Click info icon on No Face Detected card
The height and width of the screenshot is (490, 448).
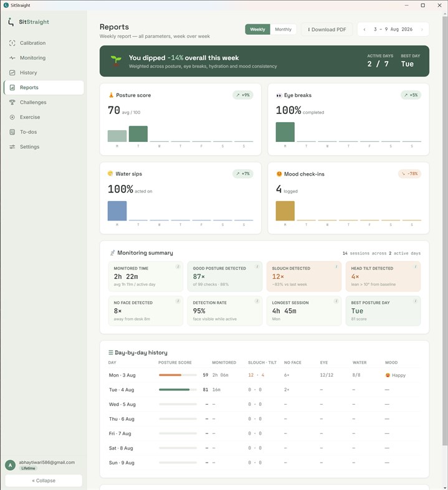(178, 301)
